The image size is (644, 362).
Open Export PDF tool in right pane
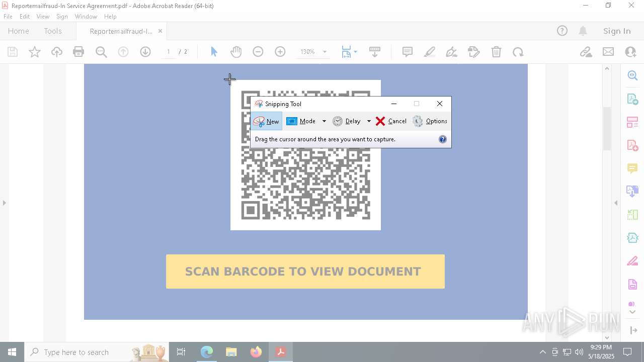(632, 99)
